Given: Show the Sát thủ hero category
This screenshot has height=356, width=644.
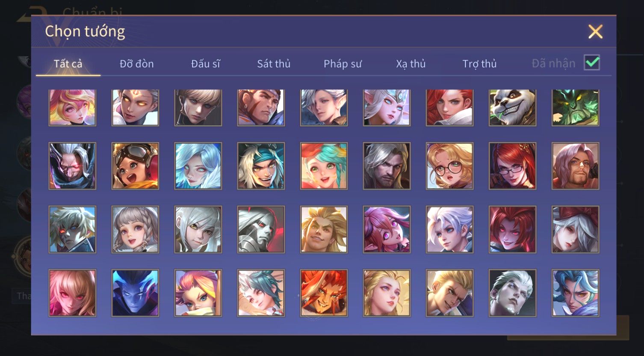Looking at the screenshot, I should click(274, 64).
